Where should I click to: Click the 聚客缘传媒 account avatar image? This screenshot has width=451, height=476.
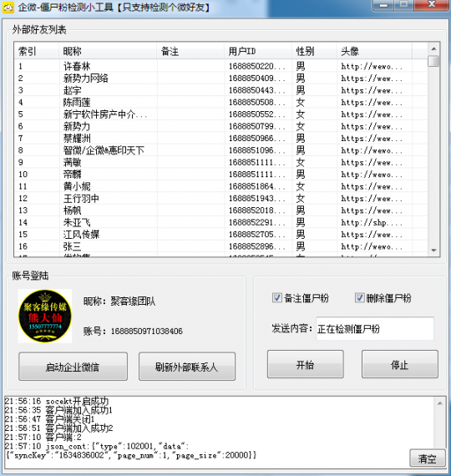point(45,316)
